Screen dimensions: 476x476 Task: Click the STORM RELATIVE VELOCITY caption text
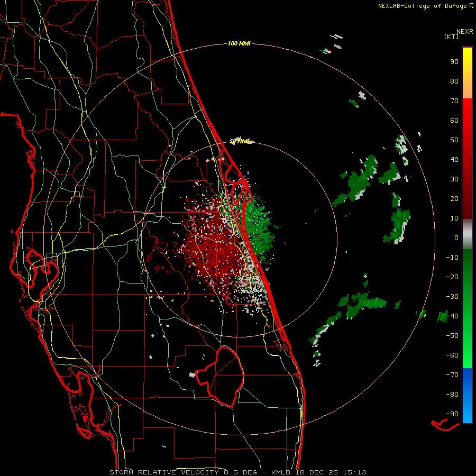164,472
